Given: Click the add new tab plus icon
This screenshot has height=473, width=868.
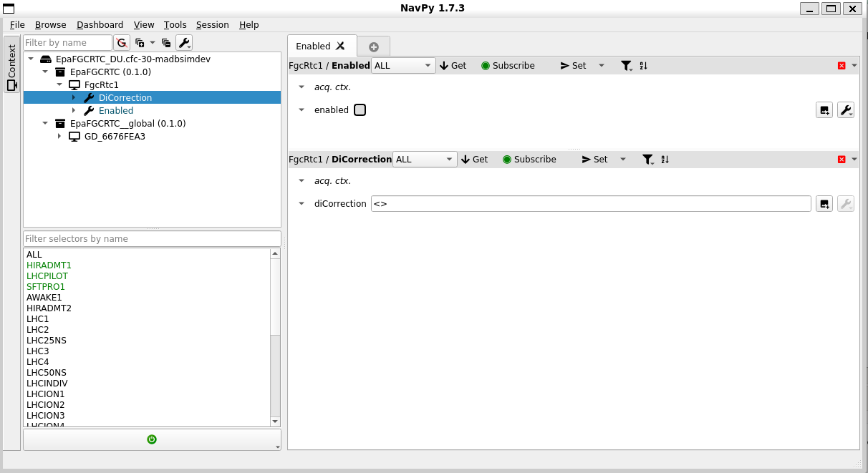Looking at the screenshot, I should (373, 47).
